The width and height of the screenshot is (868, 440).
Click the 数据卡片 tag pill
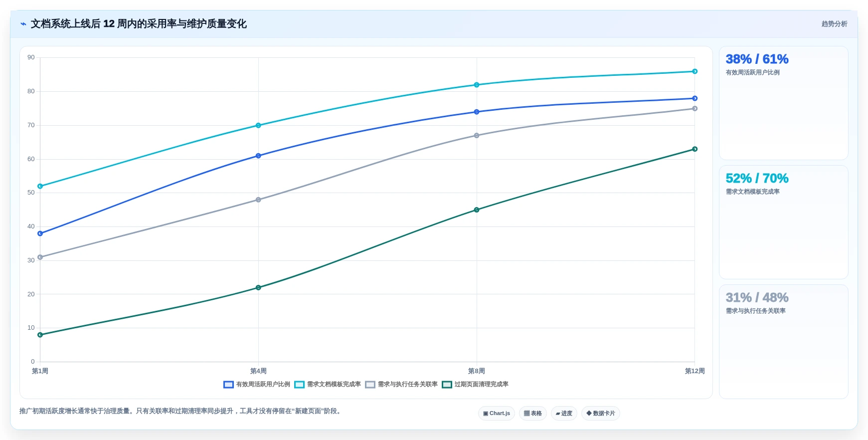pyautogui.click(x=601, y=413)
